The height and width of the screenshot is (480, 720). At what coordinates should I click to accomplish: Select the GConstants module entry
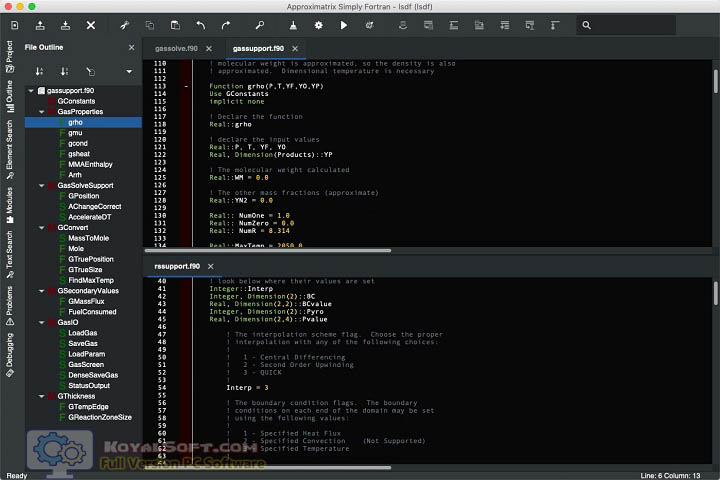[x=76, y=101]
